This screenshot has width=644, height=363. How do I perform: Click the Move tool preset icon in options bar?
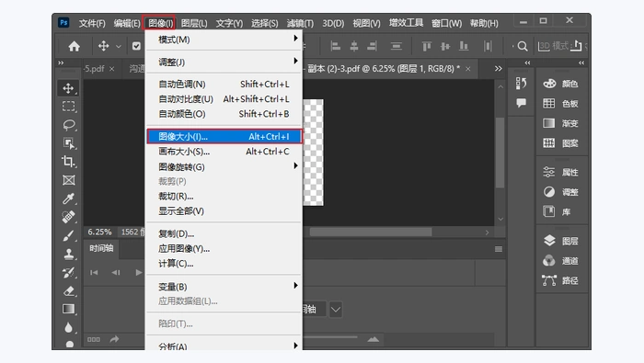[x=103, y=46]
